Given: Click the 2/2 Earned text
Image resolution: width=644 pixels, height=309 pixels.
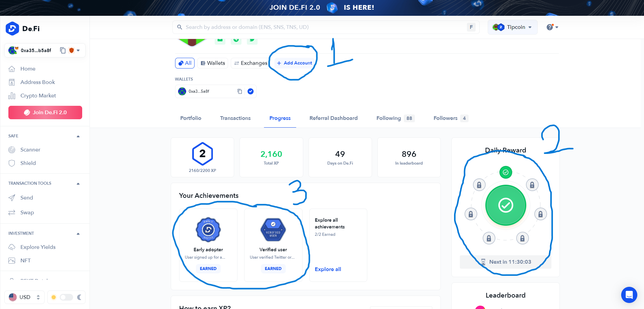Looking at the screenshot, I should [325, 235].
